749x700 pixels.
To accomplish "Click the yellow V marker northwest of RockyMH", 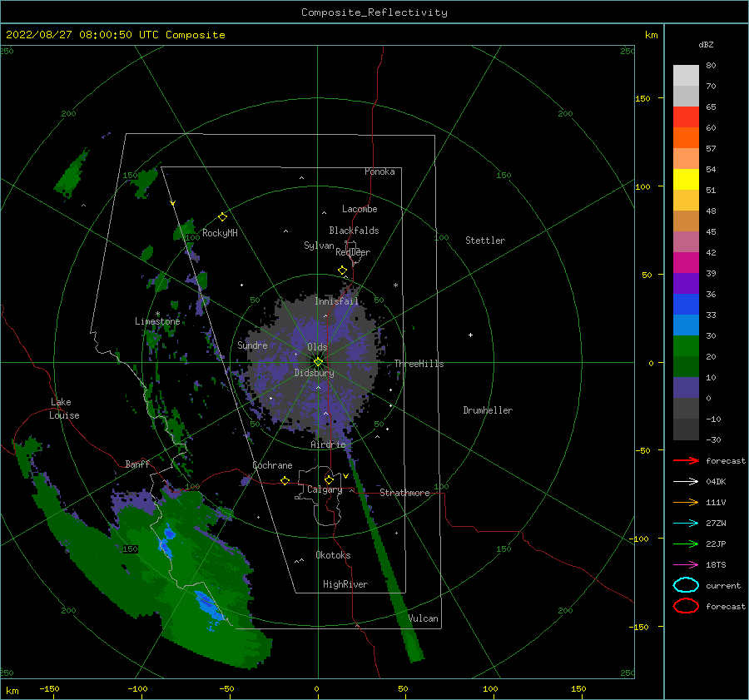I will coord(173,203).
